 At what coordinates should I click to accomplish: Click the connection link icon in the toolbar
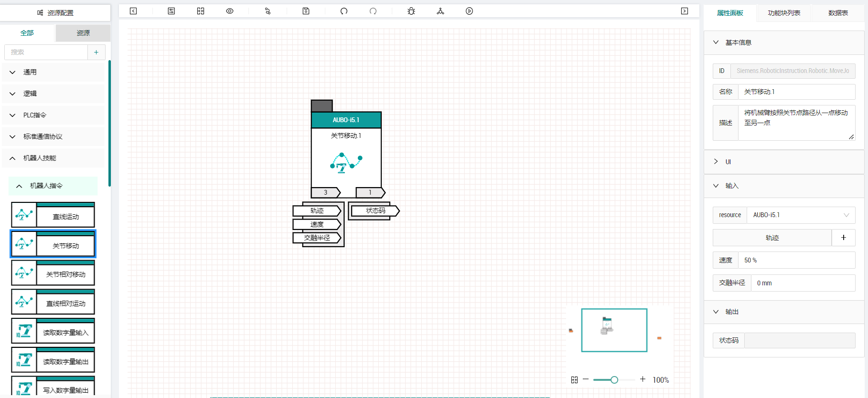(268, 11)
